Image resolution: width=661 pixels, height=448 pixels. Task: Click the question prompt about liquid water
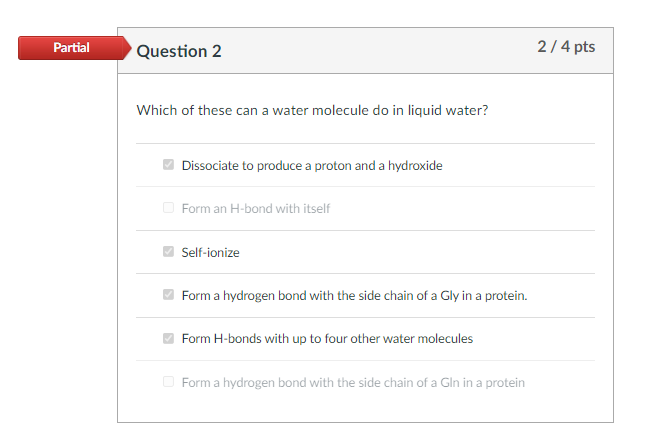click(x=312, y=109)
